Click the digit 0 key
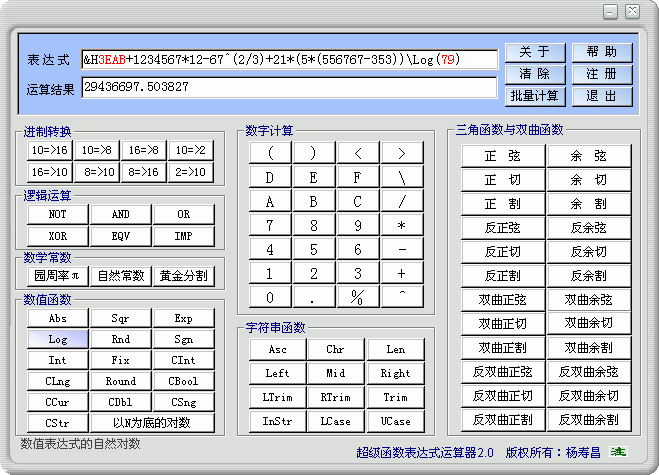 (270, 297)
